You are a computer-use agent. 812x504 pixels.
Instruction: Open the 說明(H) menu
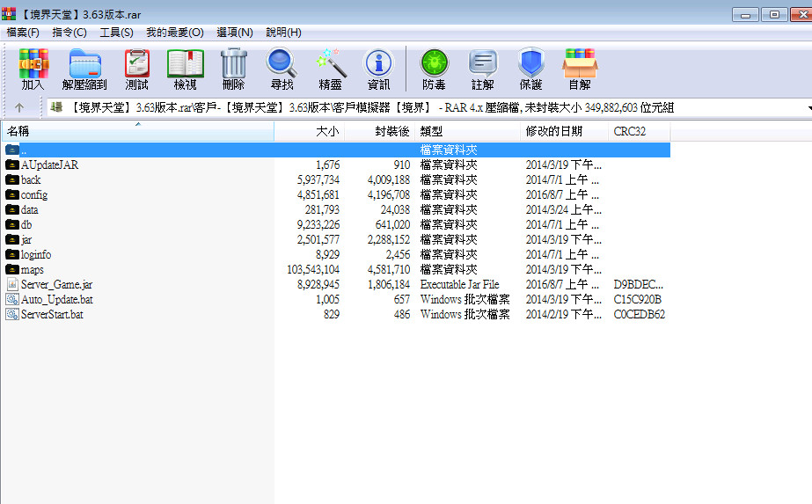tap(284, 33)
